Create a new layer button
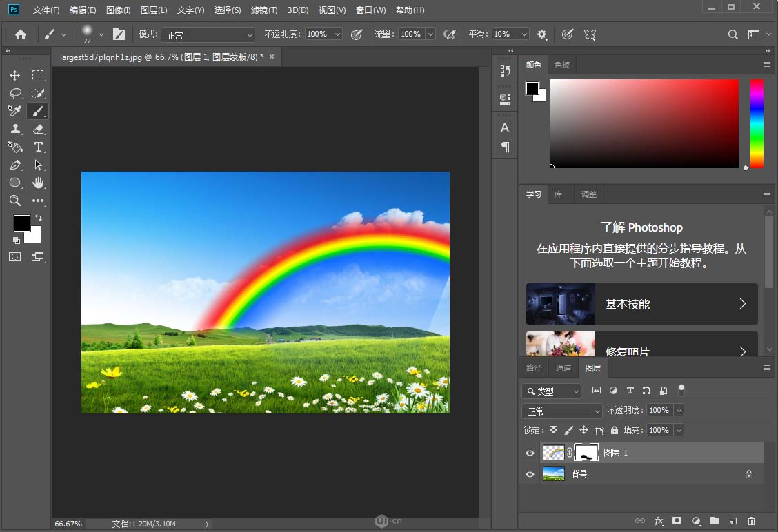Image resolution: width=778 pixels, height=532 pixels. point(733,520)
